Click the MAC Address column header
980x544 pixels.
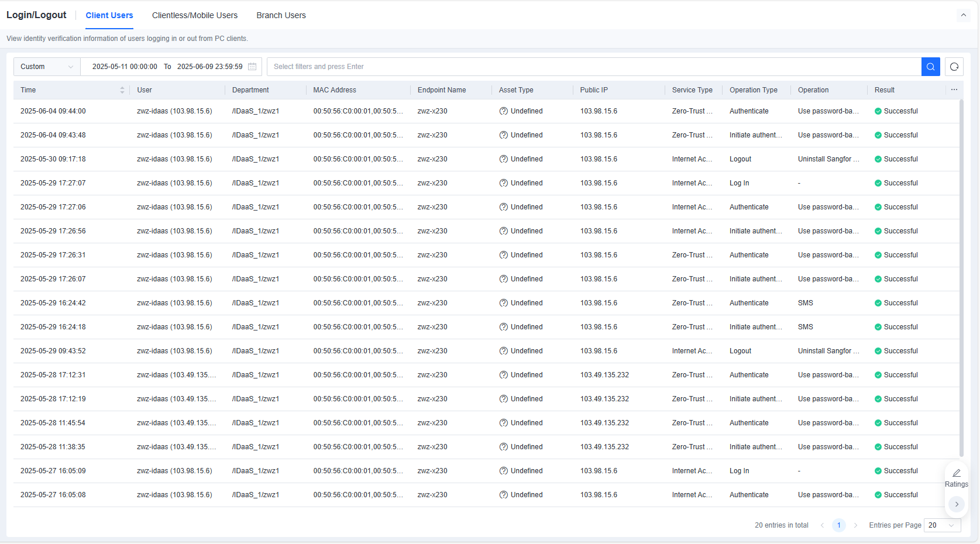[335, 90]
